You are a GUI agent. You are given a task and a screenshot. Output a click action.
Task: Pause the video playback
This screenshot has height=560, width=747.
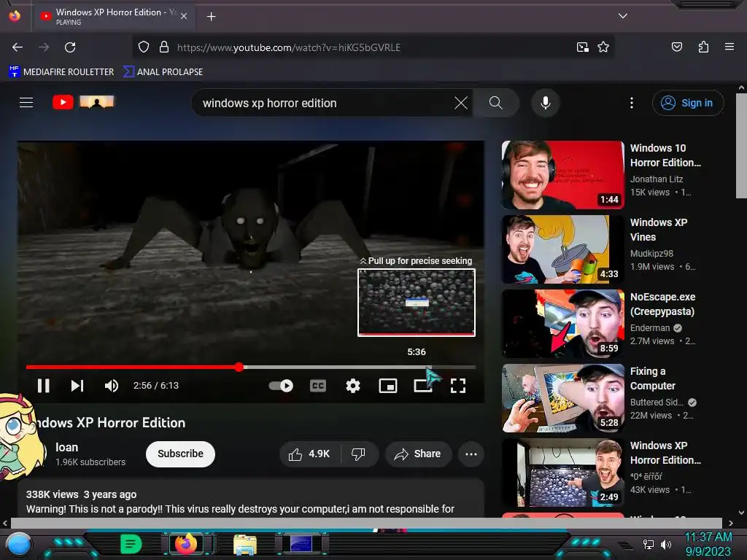43,386
